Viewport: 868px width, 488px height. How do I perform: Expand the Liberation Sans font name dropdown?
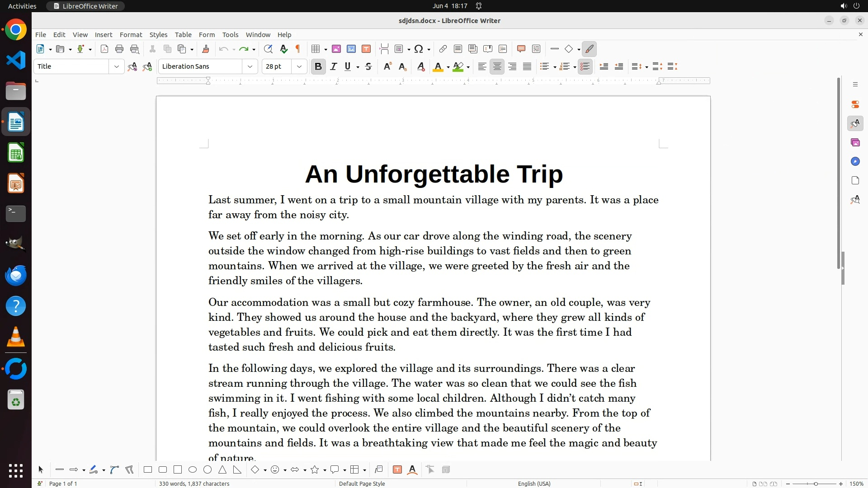click(250, 66)
